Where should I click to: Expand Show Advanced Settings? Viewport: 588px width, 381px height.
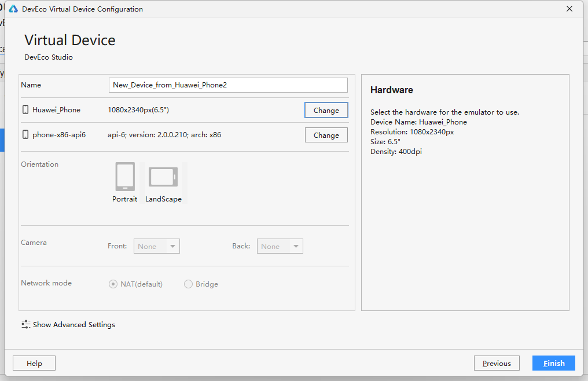[74, 325]
